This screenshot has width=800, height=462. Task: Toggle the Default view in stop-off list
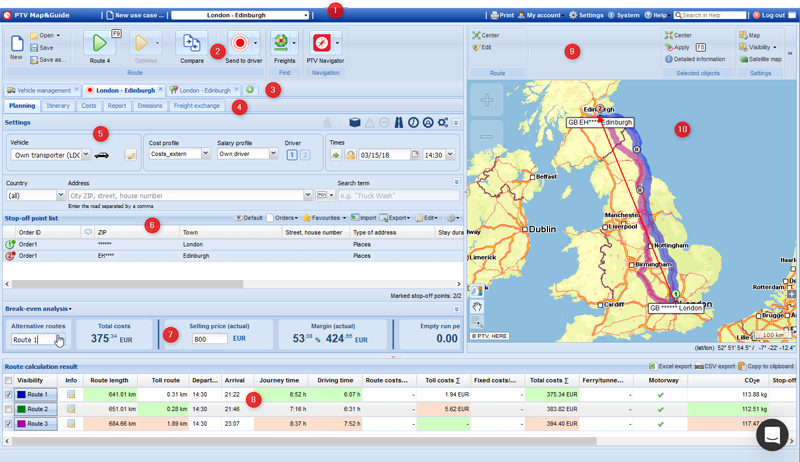(x=248, y=218)
